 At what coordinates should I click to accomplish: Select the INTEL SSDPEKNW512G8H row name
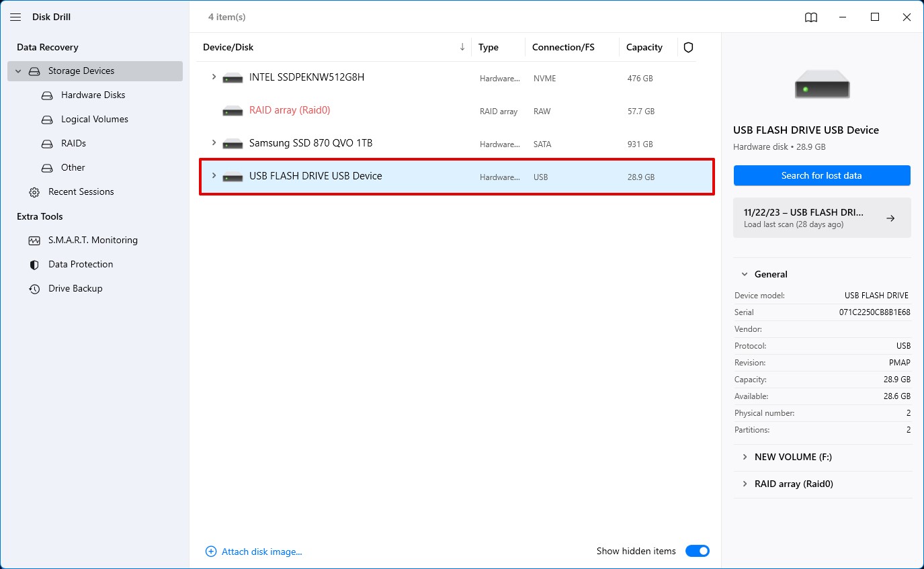click(306, 77)
